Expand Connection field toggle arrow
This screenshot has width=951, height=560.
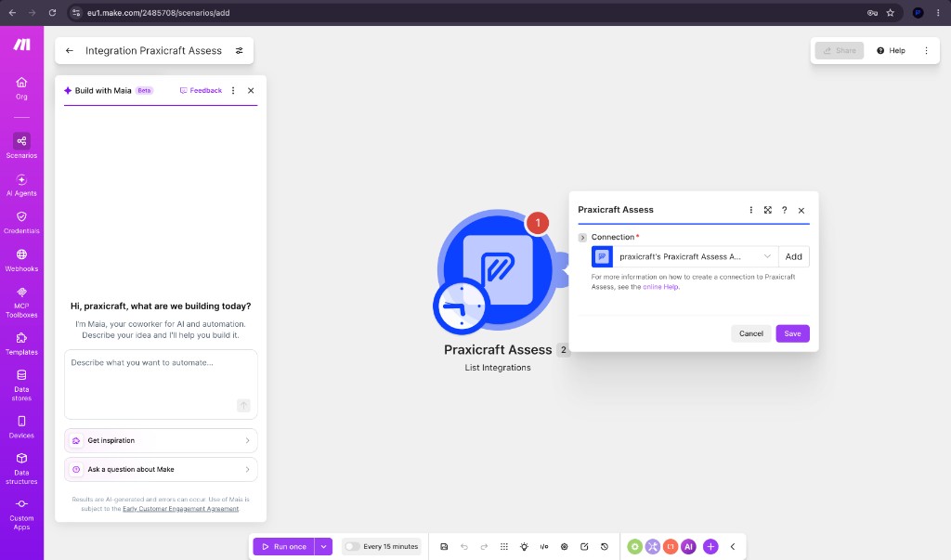[x=582, y=237]
